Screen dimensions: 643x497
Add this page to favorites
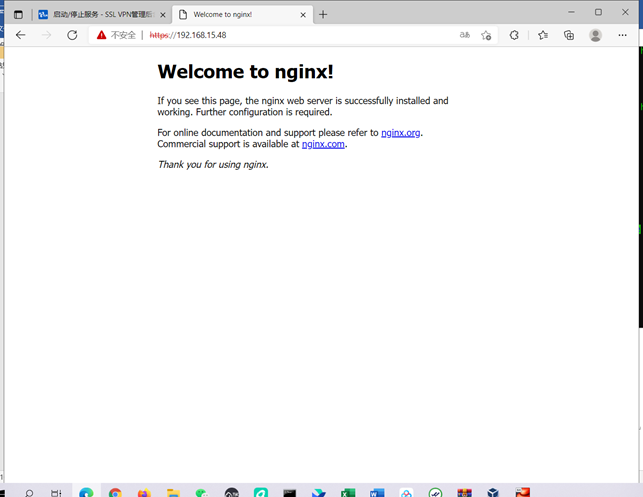point(486,35)
